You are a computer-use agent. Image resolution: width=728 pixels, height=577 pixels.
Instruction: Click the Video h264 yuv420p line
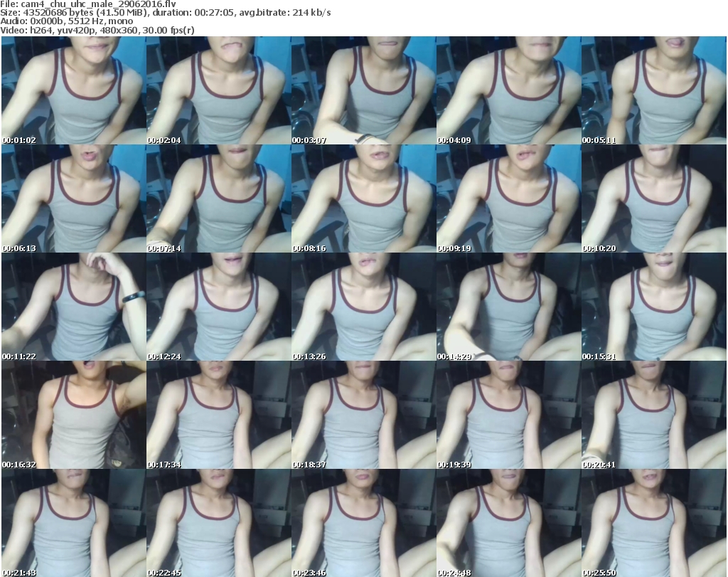pyautogui.click(x=97, y=30)
